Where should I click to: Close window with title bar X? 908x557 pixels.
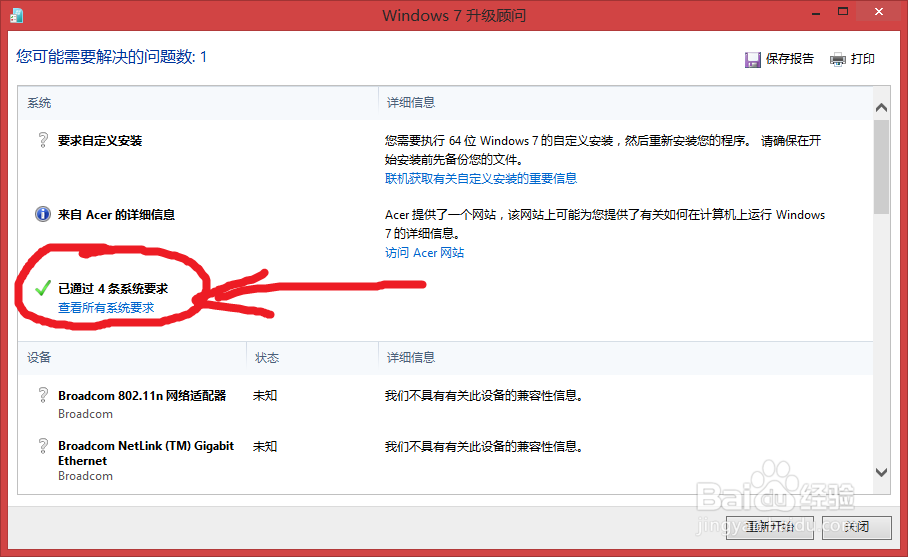(x=879, y=12)
